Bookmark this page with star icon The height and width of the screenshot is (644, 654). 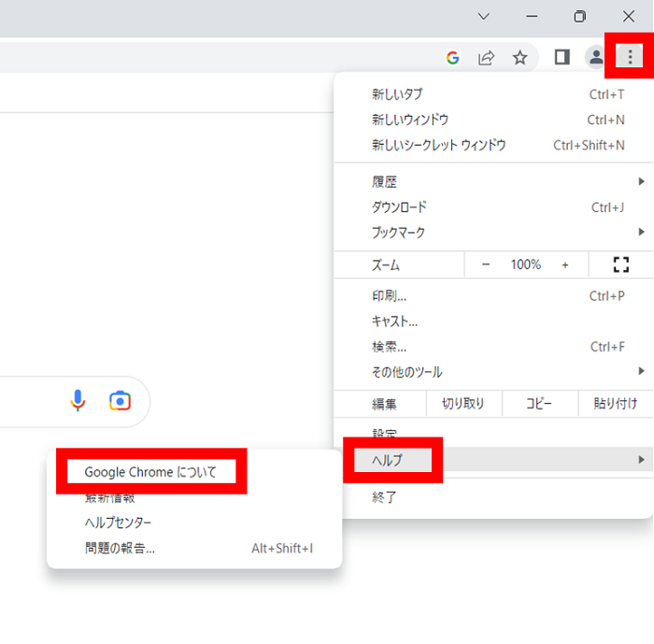click(520, 58)
